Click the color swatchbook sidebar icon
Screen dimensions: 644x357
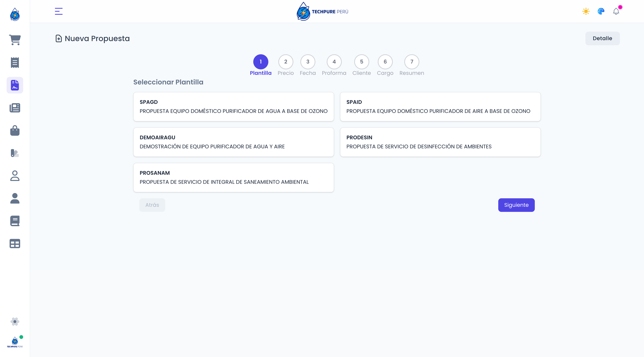coord(15,153)
